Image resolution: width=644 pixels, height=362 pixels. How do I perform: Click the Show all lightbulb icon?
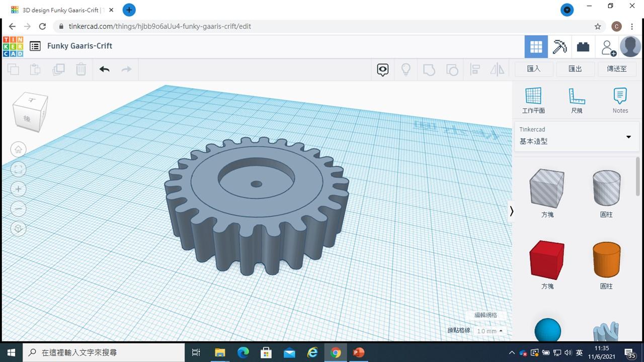pos(406,69)
